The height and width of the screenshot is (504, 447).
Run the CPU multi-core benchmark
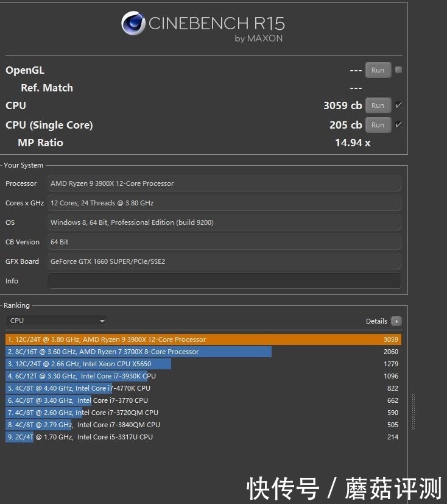[378, 105]
